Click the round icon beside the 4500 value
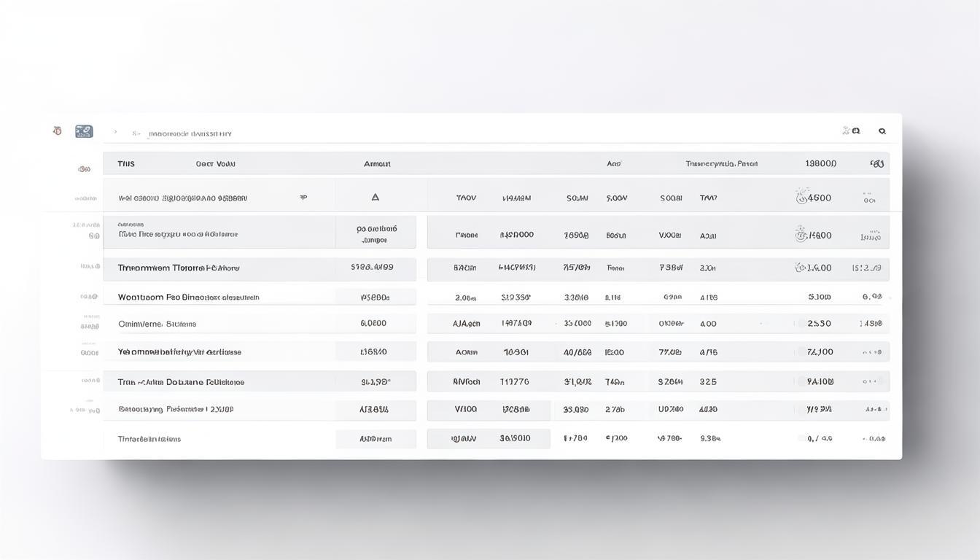The image size is (980, 560). [802, 196]
